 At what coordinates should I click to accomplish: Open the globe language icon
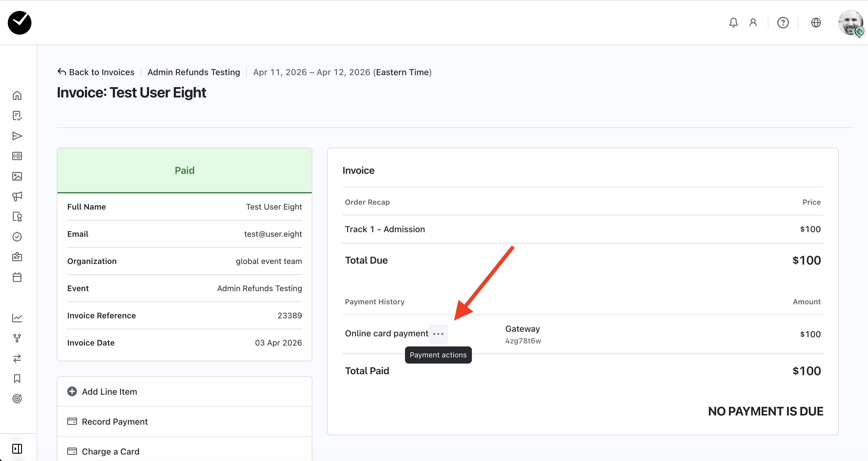pos(816,23)
